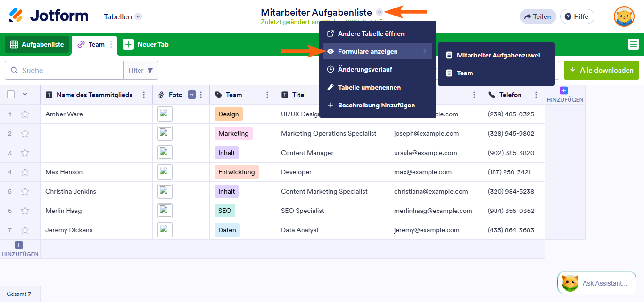
Task: Click the column width icon in the Foto header
Action: (191, 95)
